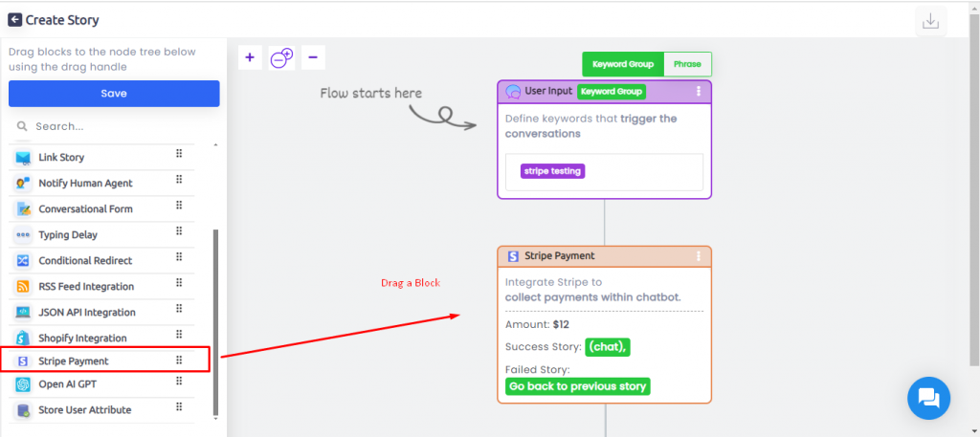Grab the Typing Delay drag handle
The image size is (980, 437).
point(179,231)
